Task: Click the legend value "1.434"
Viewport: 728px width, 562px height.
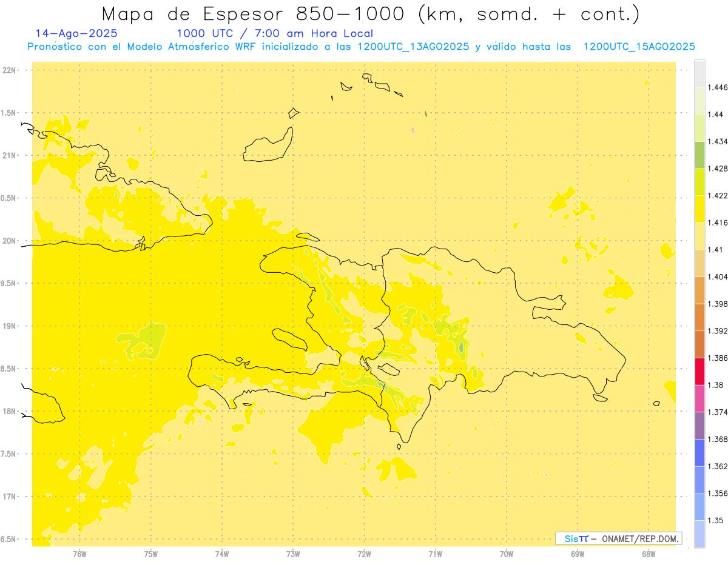Action: (718, 141)
